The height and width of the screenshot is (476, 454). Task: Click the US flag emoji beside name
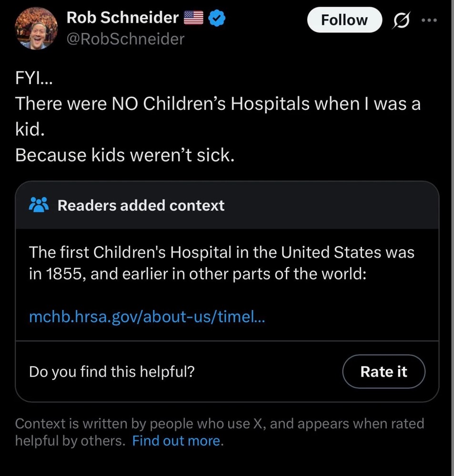[x=193, y=19]
